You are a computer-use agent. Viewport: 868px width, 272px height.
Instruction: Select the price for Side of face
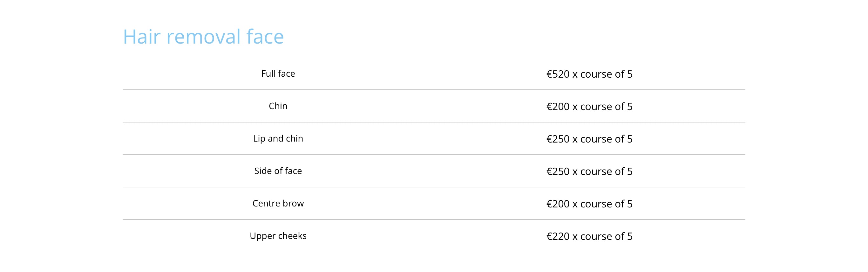pyautogui.click(x=589, y=171)
